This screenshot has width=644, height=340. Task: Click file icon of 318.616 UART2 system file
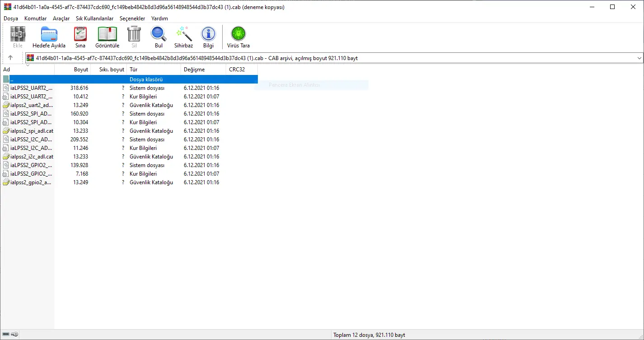(6, 88)
